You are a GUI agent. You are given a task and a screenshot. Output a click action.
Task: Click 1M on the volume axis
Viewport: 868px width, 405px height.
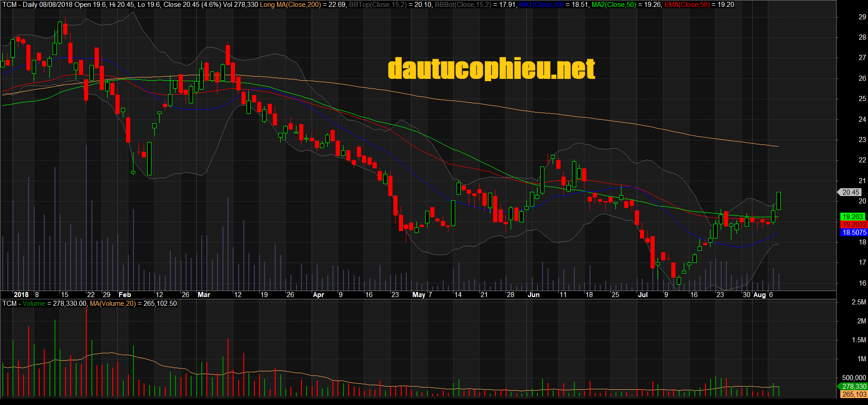862,359
